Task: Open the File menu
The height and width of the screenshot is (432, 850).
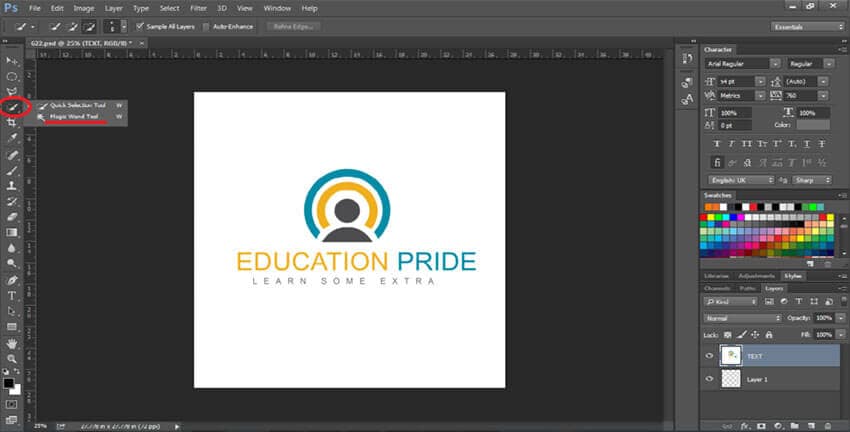Action: click(x=34, y=8)
